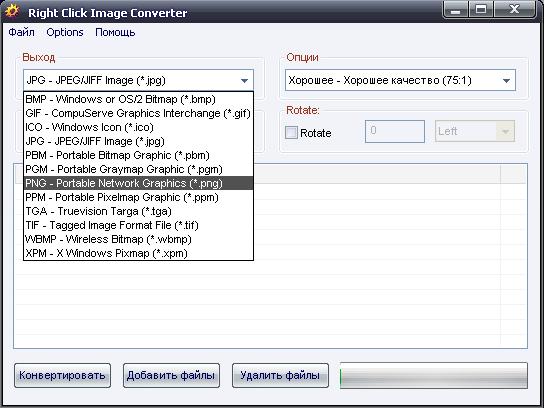
Task: Click the Добавить файлы button
Action: pyautogui.click(x=171, y=375)
